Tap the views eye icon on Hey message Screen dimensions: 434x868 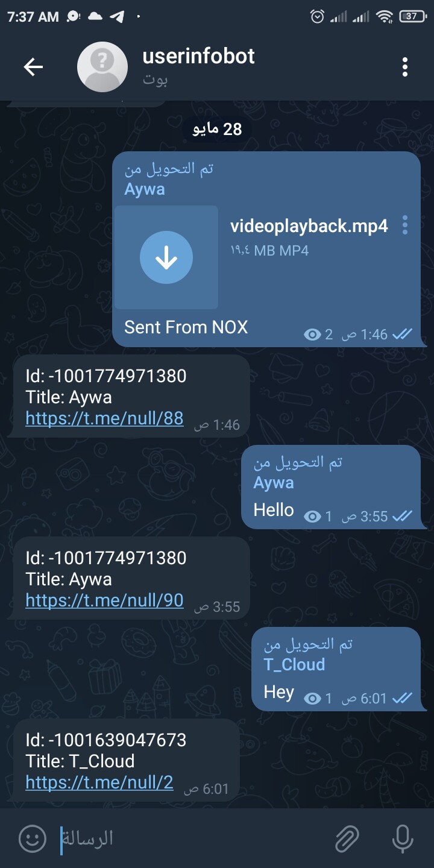[312, 699]
